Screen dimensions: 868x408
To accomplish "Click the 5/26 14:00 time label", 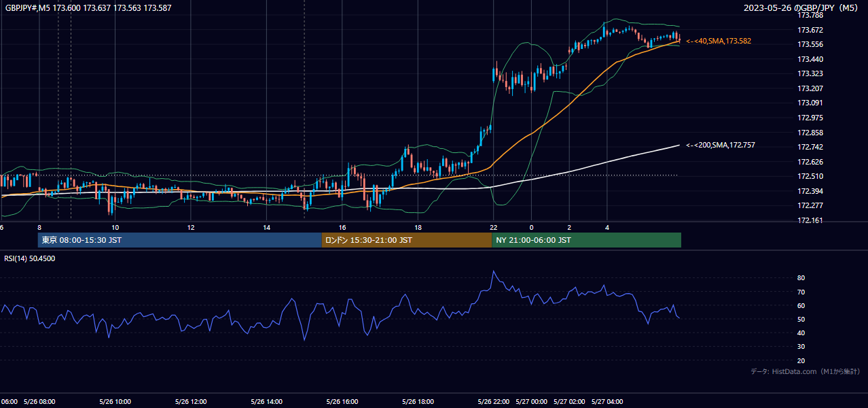I will click(267, 401).
